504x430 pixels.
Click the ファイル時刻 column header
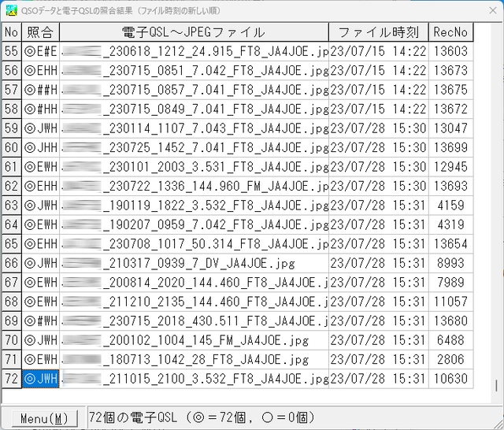[x=379, y=32]
